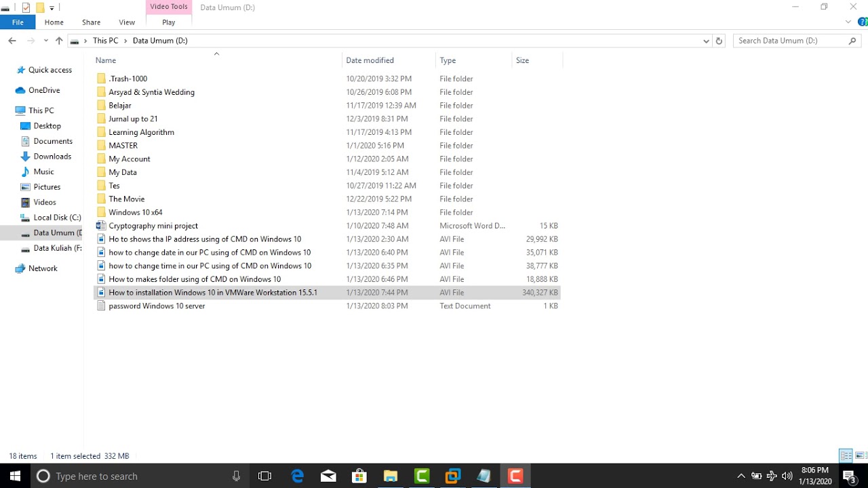Expand the chevron after This PC breadcrumb

pyautogui.click(x=125, y=41)
